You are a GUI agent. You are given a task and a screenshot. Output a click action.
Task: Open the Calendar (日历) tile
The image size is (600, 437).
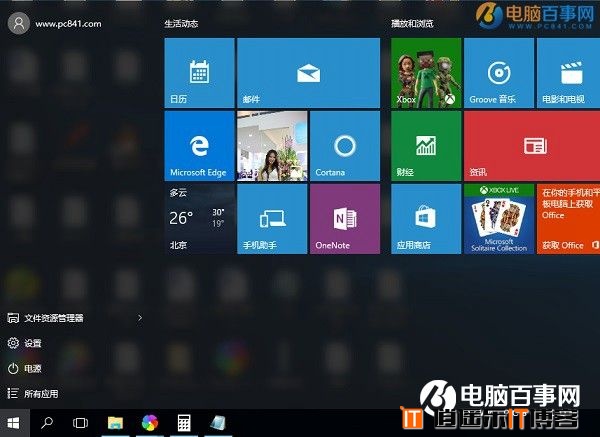click(199, 73)
